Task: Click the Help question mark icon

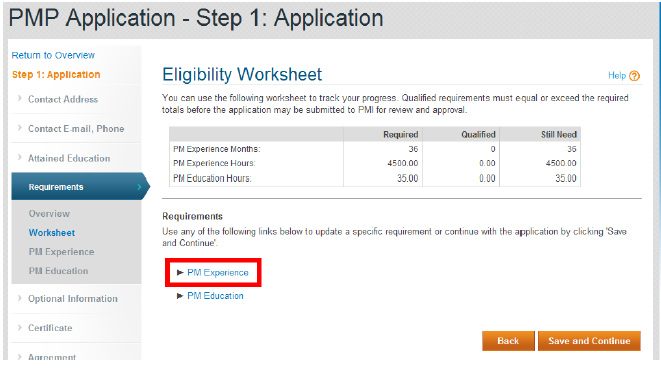Action: [634, 76]
